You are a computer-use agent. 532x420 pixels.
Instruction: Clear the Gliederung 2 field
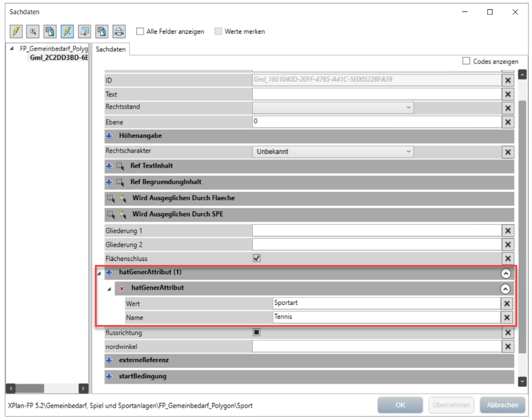tap(508, 244)
